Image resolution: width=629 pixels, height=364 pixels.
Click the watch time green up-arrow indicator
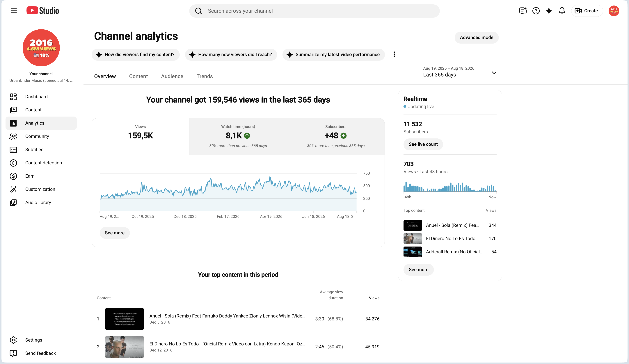247,136
